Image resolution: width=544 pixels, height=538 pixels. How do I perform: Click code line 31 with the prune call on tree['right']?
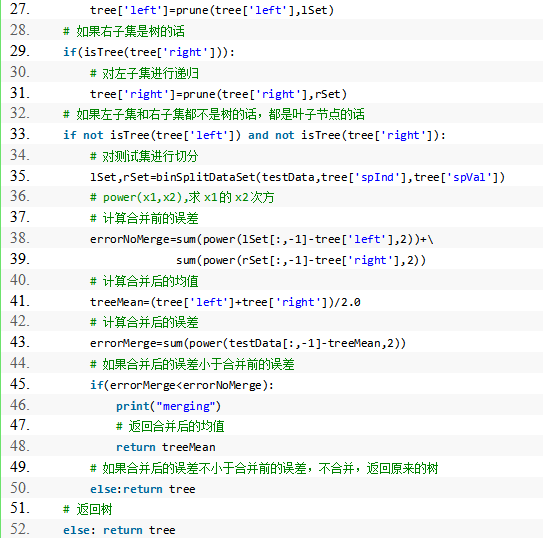(x=218, y=94)
